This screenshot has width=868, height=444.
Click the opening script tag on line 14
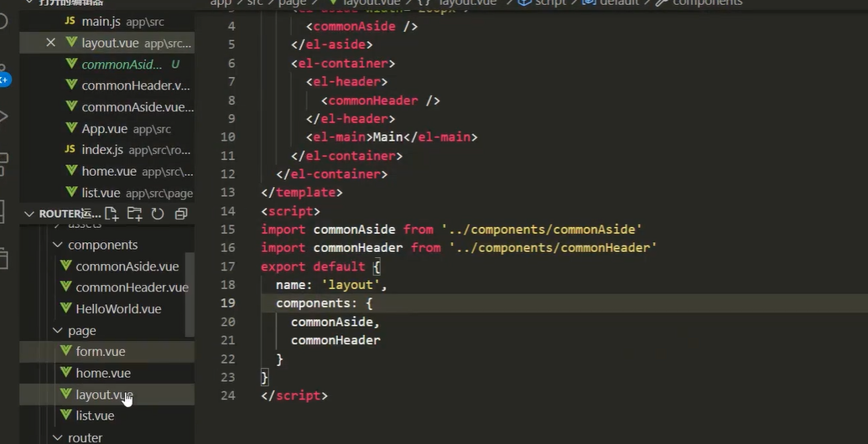pyautogui.click(x=291, y=211)
